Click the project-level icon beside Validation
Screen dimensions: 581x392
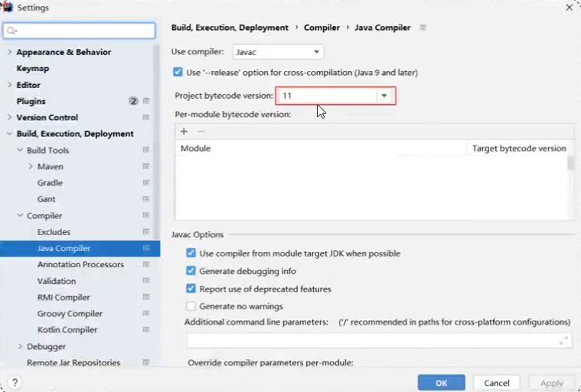[146, 280]
